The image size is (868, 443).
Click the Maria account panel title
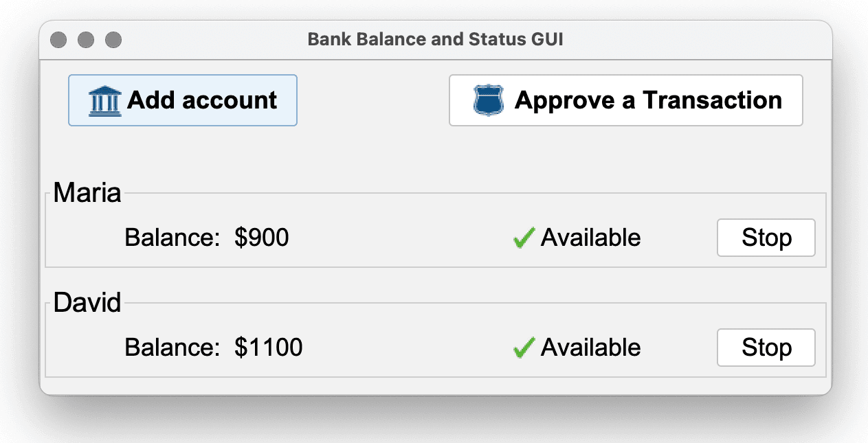pyautogui.click(x=87, y=193)
